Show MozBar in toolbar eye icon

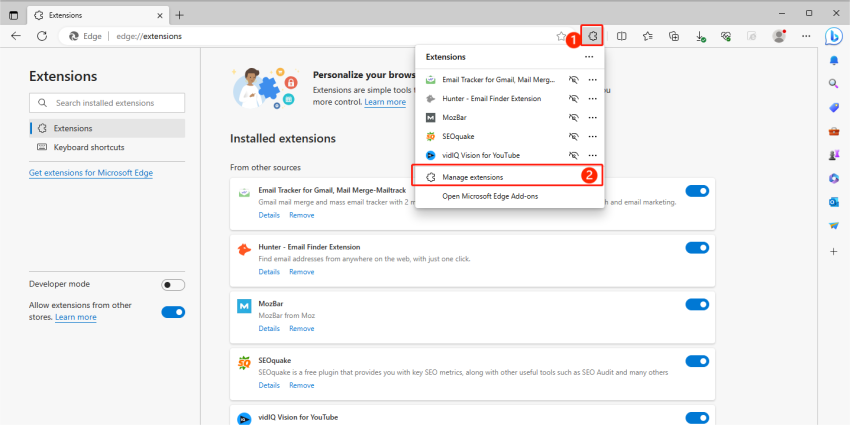click(x=573, y=118)
